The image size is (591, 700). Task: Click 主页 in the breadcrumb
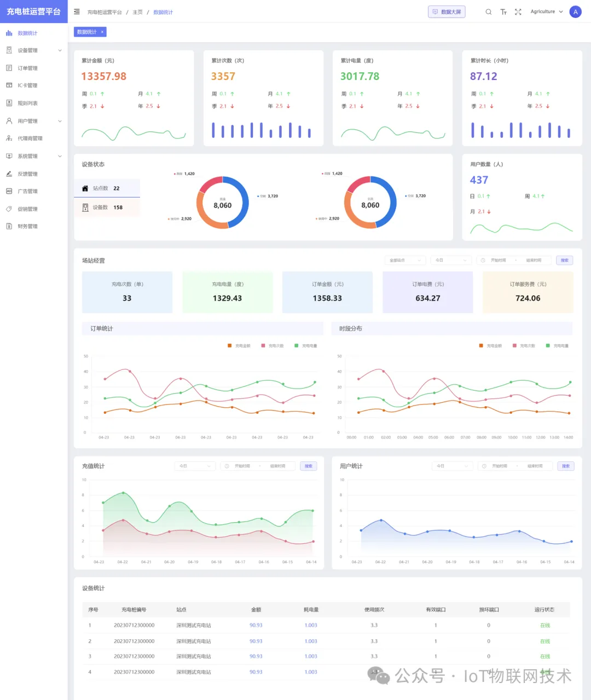[137, 12]
